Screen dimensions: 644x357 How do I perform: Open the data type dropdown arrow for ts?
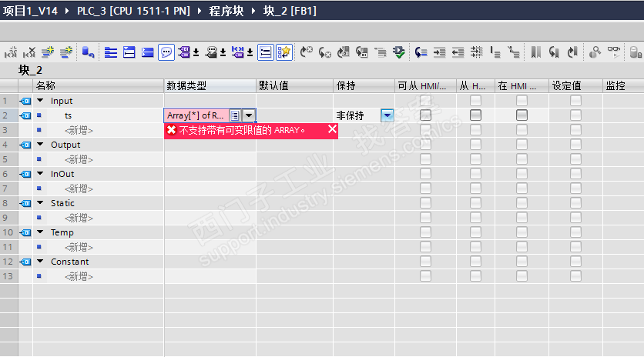[x=249, y=115]
